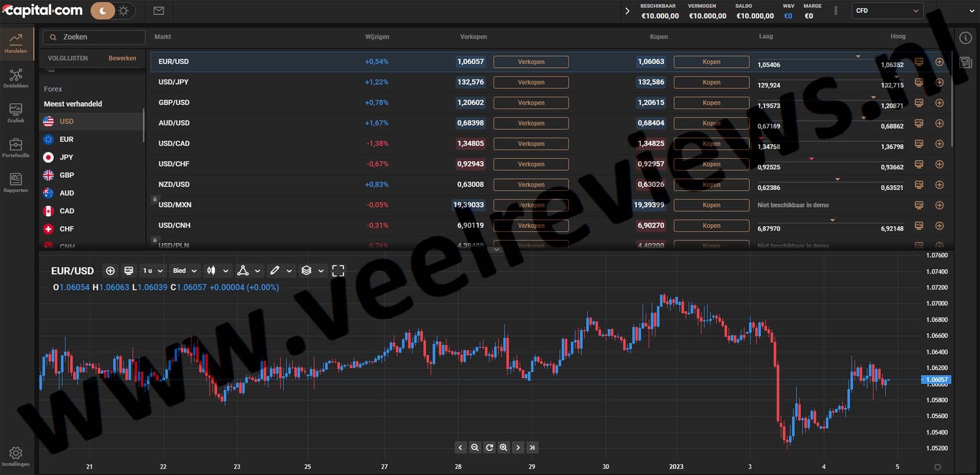Select the Handelen tab in sidebar
The width and height of the screenshot is (980, 475).
click(x=16, y=44)
